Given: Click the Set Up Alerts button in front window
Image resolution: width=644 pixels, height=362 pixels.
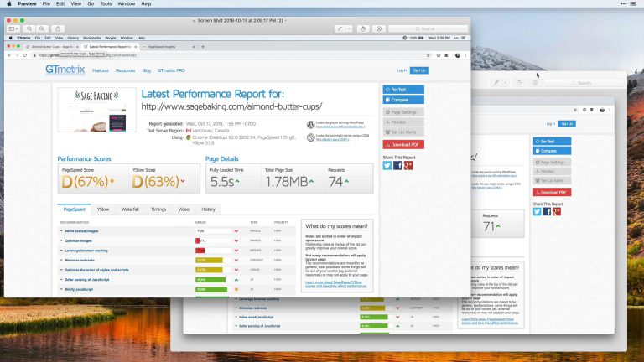Looking at the screenshot, I should (403, 132).
